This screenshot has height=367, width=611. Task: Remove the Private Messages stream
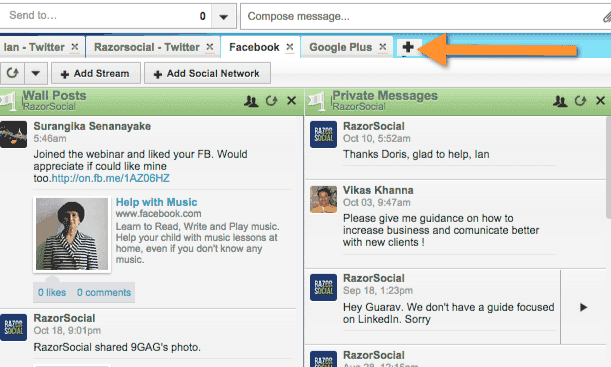point(600,101)
